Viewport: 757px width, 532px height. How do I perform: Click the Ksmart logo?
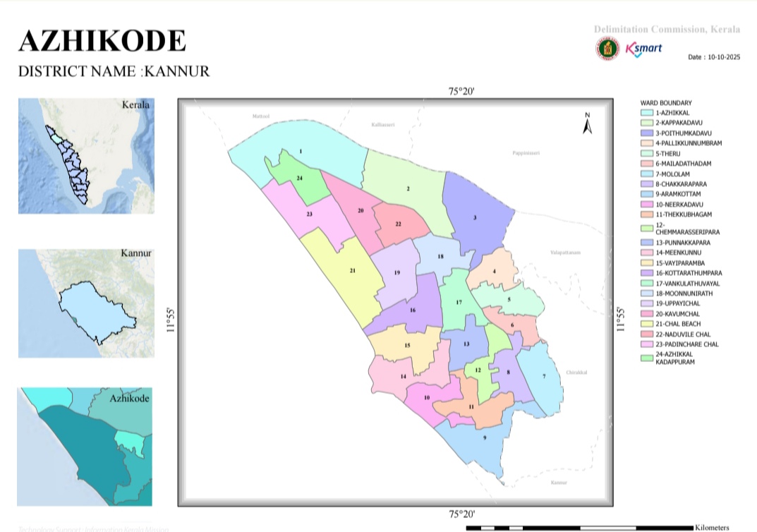643,49
